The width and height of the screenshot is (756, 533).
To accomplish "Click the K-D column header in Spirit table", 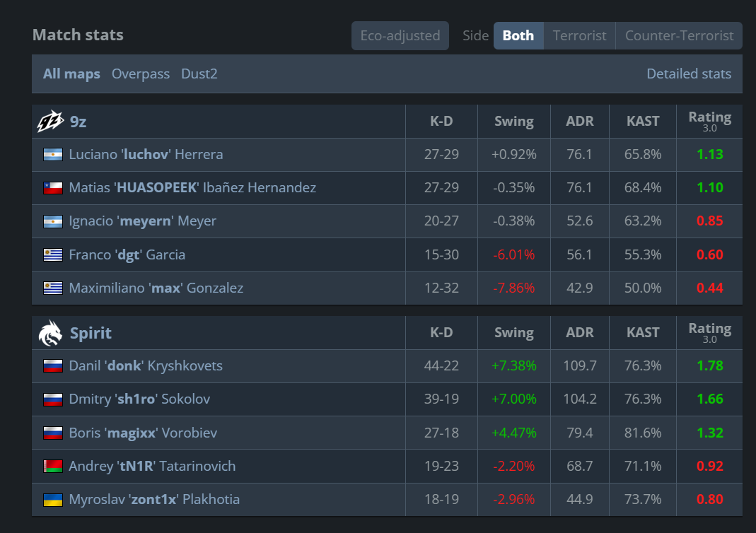I will click(x=441, y=332).
